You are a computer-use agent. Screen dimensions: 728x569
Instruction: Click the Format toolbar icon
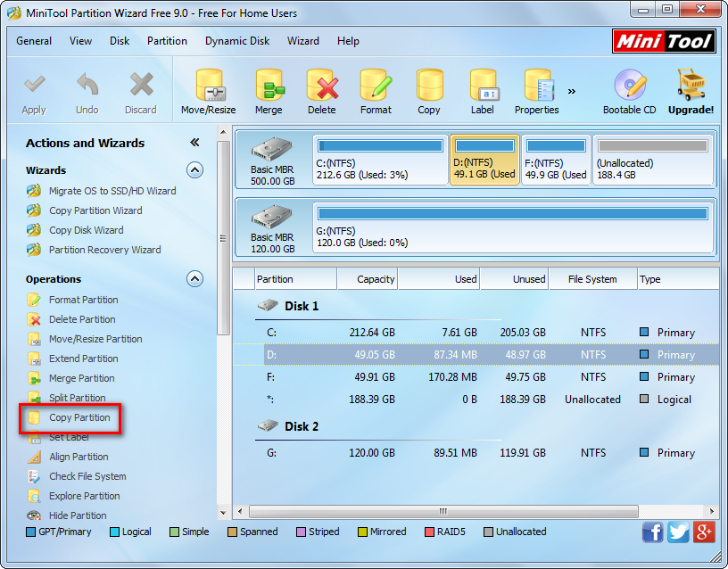tap(376, 86)
